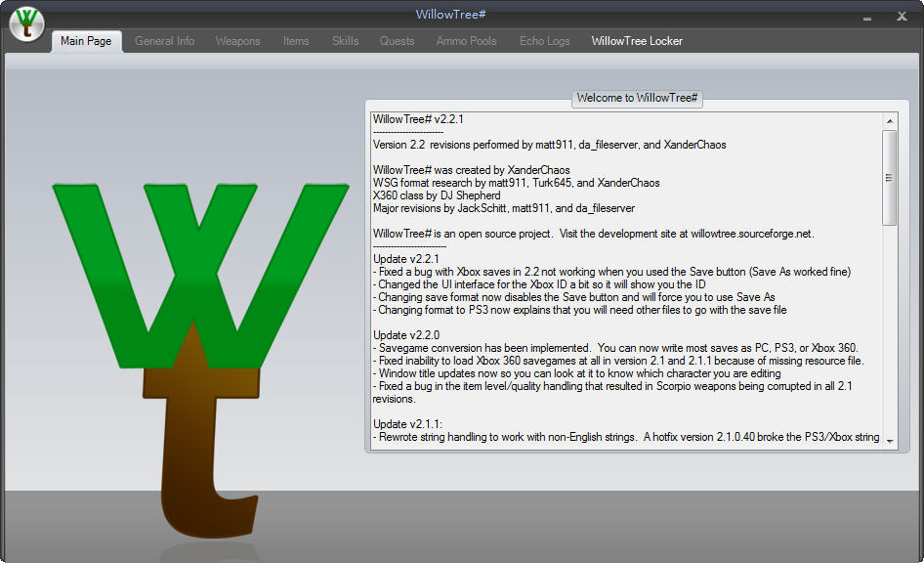Screen dimensions: 924x563
Task: Click the 'X360 class by DJ Shepherd' line
Action: tap(437, 195)
